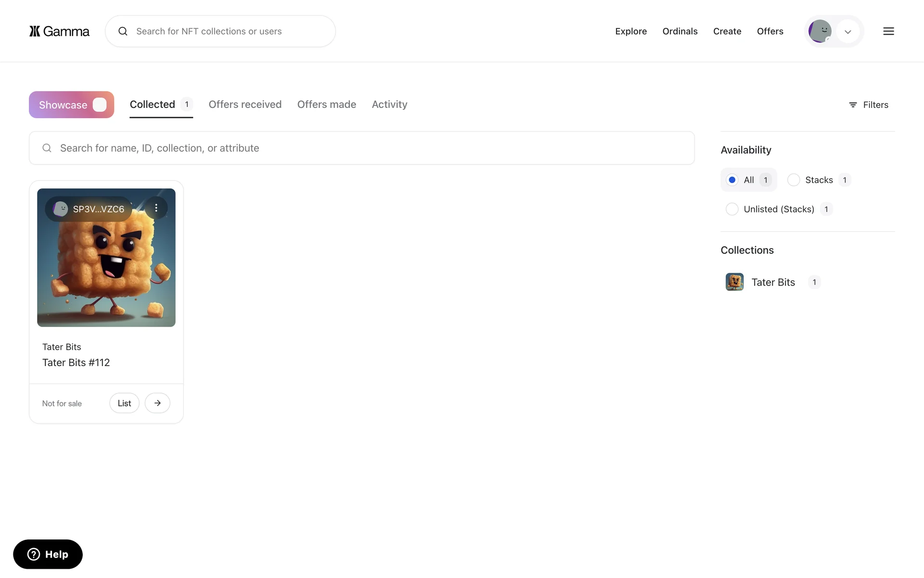The height and width of the screenshot is (578, 924).
Task: Open three-dot menu on Tater Bits card
Action: [x=156, y=208]
